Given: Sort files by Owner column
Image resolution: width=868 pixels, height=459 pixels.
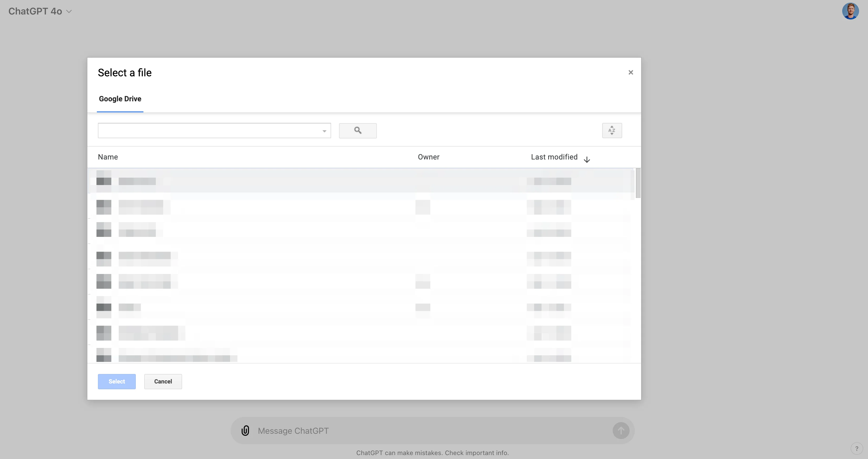Looking at the screenshot, I should (x=428, y=157).
